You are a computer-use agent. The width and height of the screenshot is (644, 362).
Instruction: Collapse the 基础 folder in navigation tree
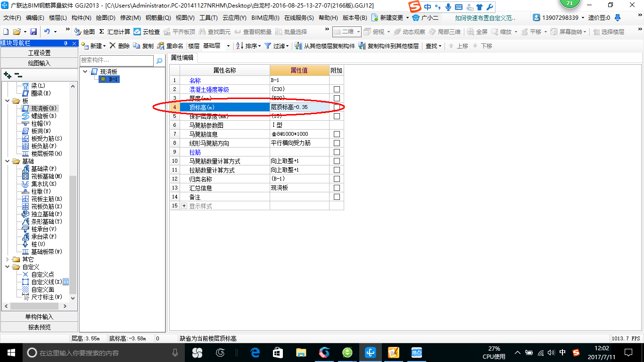click(7, 161)
